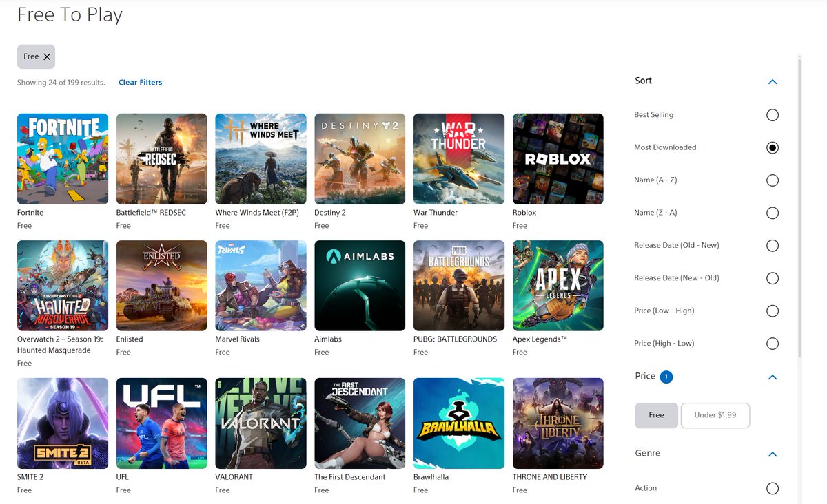Open the Roblox cover image
Image resolution: width=827 pixels, height=504 pixels.
pos(558,159)
